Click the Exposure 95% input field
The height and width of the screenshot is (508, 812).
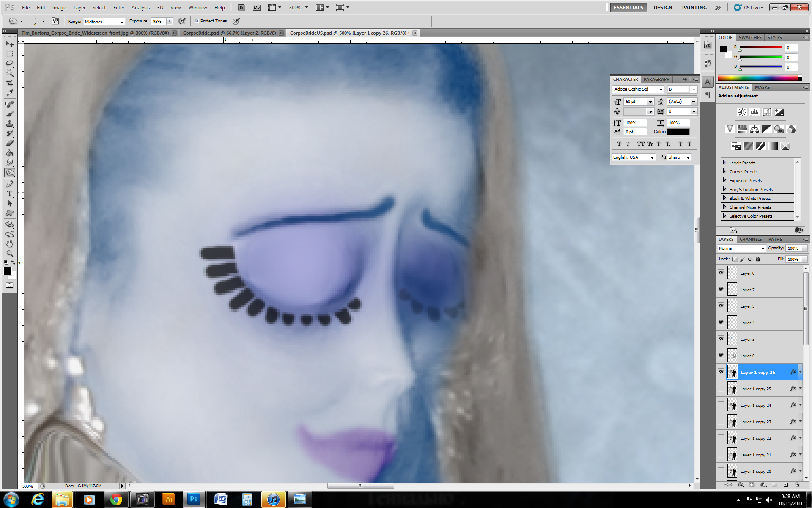tap(159, 22)
